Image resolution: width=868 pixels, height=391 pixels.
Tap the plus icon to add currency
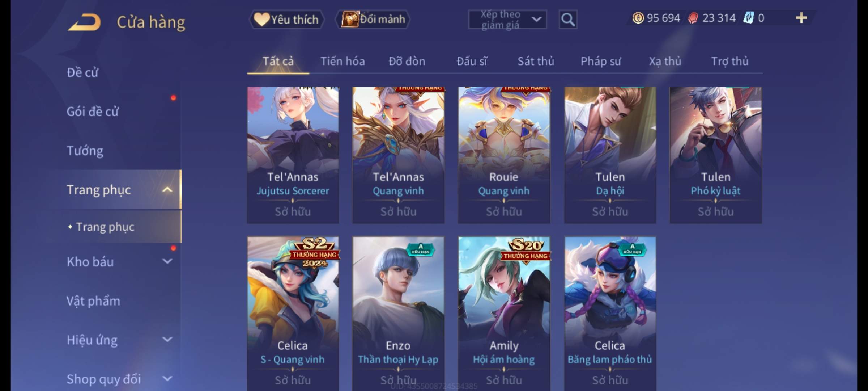click(x=801, y=18)
